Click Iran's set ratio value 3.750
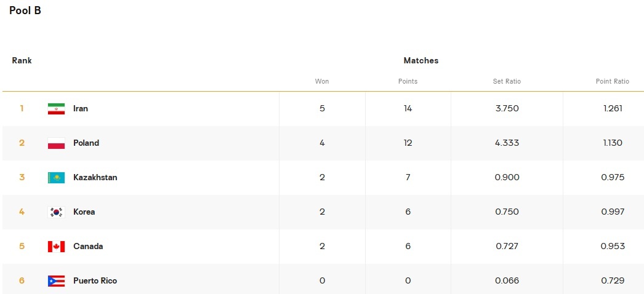The image size is (644, 294). [x=507, y=109]
